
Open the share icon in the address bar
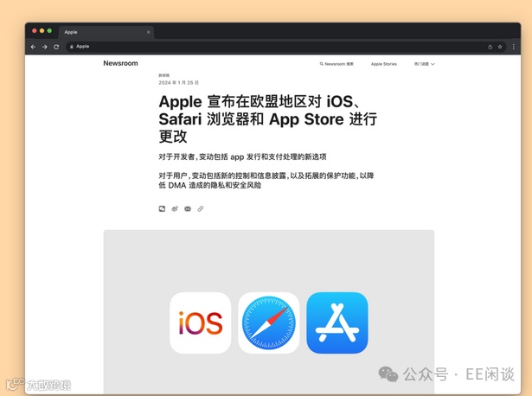[x=490, y=47]
